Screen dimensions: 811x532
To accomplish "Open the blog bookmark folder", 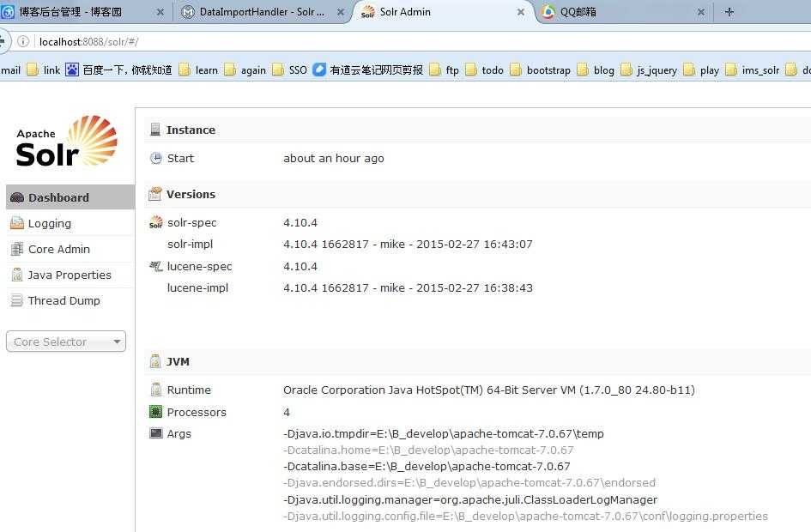I will [596, 70].
